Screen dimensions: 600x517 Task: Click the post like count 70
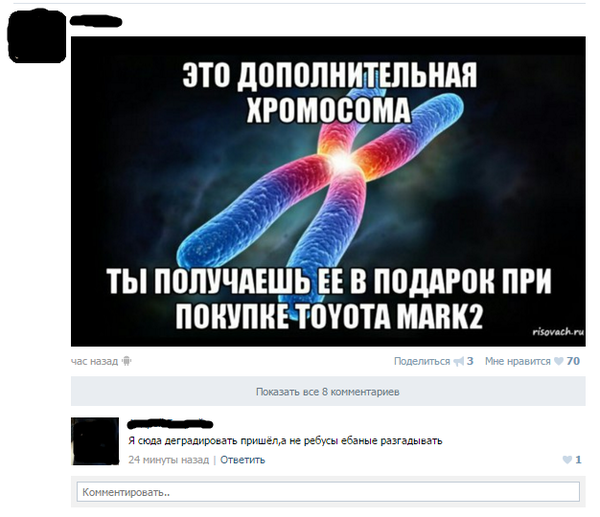pos(573,361)
